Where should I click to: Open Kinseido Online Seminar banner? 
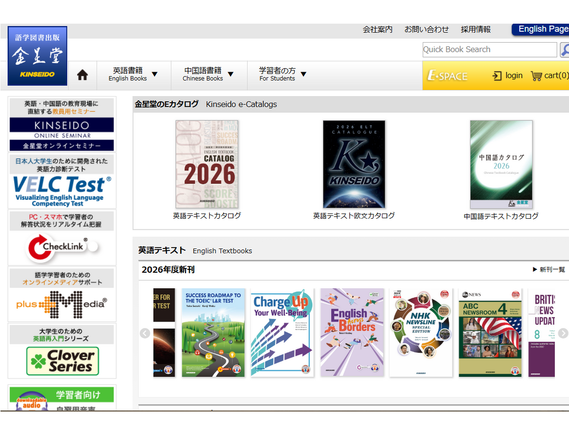[62, 124]
